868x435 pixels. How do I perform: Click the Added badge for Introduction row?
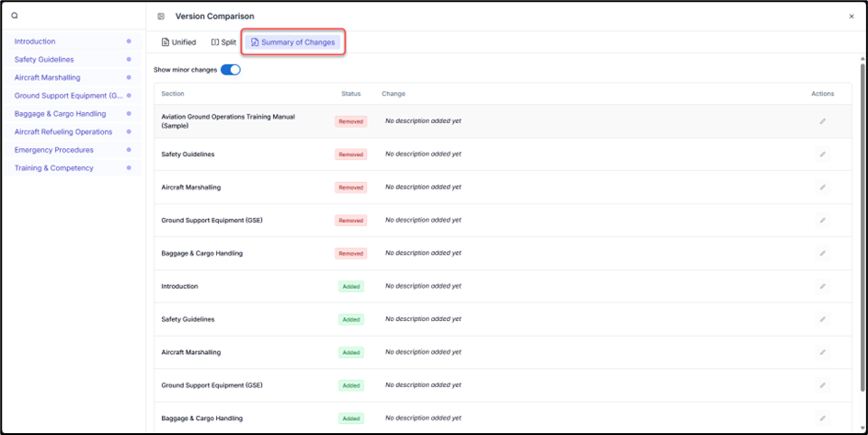(350, 287)
